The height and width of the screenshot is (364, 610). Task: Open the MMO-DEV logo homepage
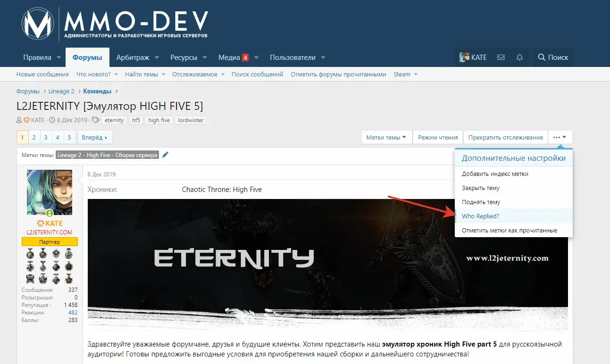115,24
